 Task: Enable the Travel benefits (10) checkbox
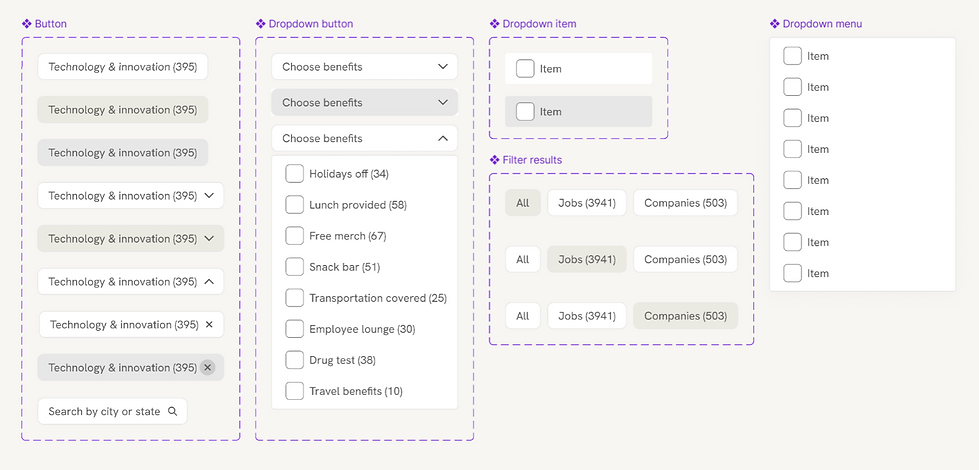tap(294, 391)
